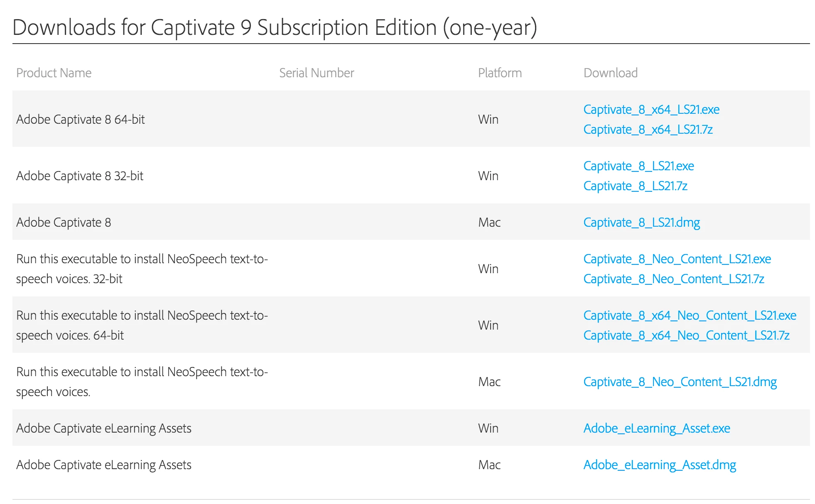Download Adobe_eLearning_Asset.exe
Image resolution: width=815 pixels, height=504 pixels.
[x=657, y=428]
